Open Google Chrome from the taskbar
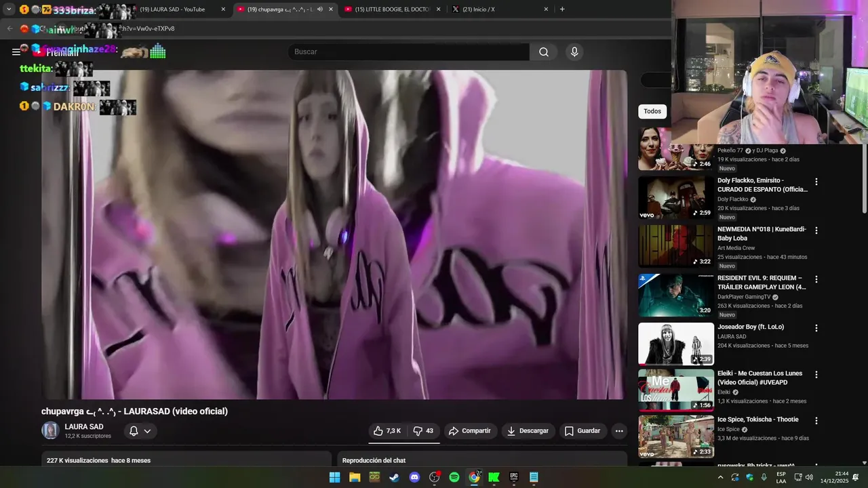 tap(474, 477)
